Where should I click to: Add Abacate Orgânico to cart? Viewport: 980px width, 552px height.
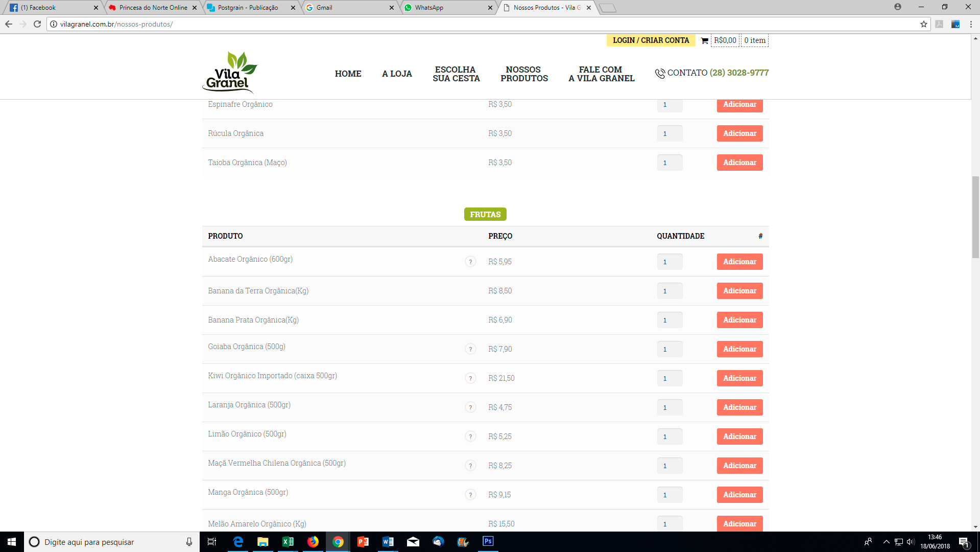pos(739,262)
